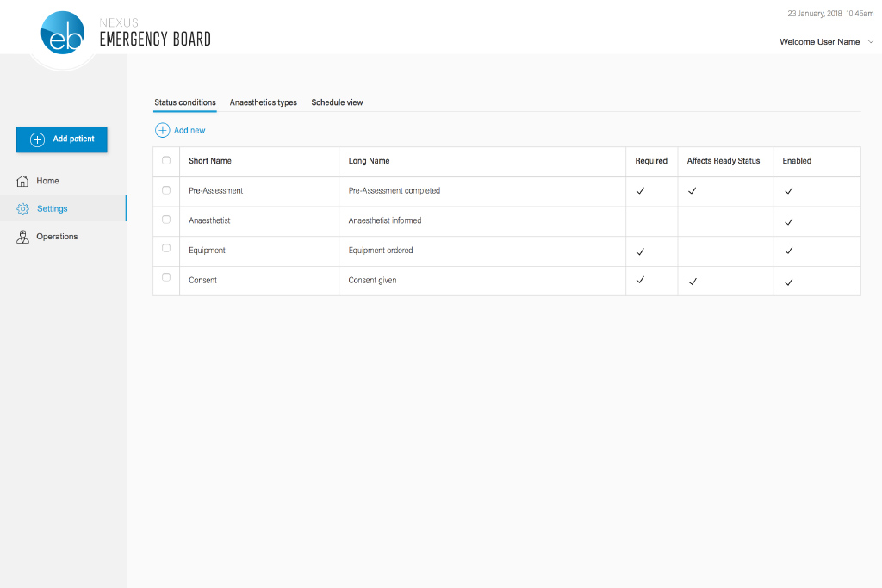The image size is (882, 588).
Task: Toggle Required checkmark for Consent
Action: coord(640,280)
